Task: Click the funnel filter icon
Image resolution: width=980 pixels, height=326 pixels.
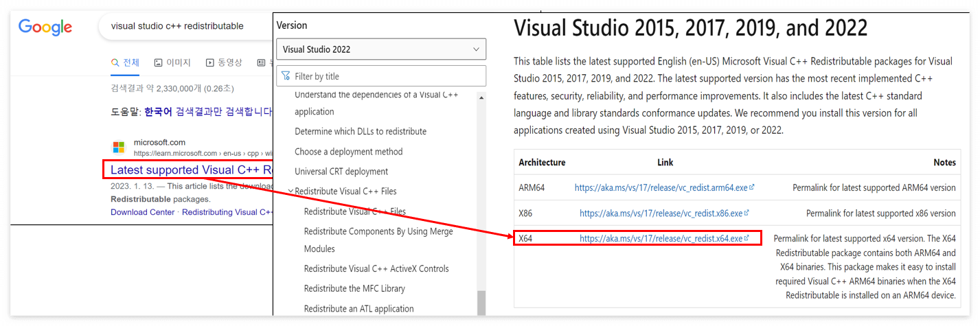Action: (286, 76)
